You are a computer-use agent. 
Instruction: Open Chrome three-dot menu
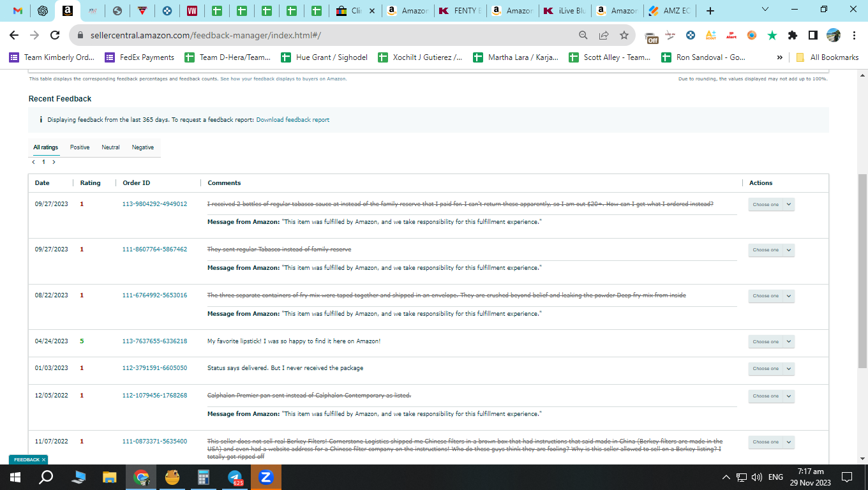coord(854,35)
